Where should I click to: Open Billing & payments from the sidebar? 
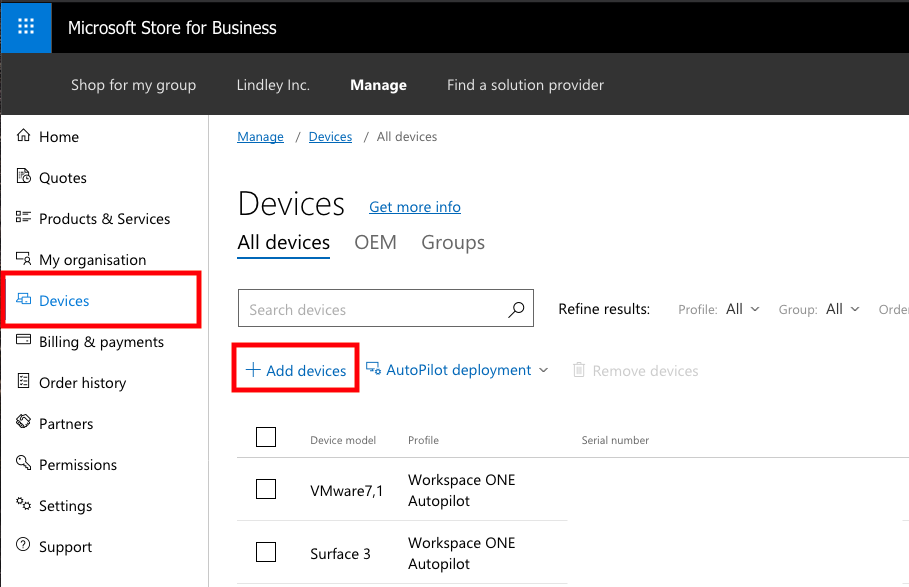[x=101, y=342]
